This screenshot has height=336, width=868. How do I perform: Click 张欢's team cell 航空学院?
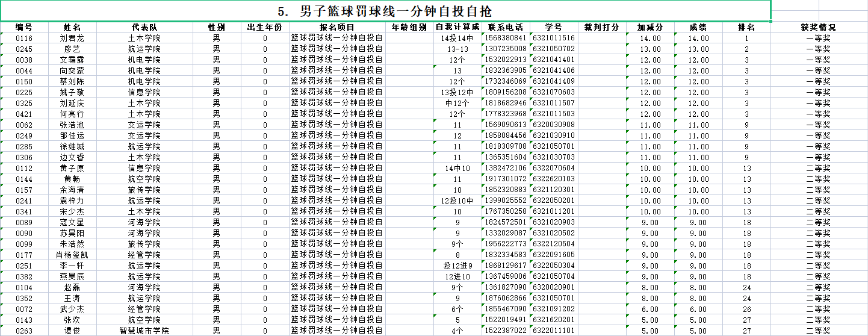(x=144, y=320)
